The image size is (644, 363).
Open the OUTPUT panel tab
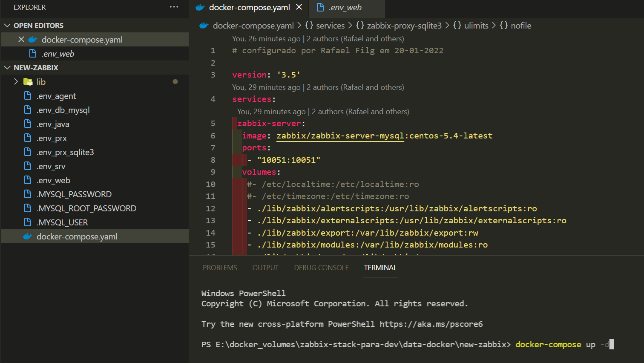pyautogui.click(x=265, y=268)
